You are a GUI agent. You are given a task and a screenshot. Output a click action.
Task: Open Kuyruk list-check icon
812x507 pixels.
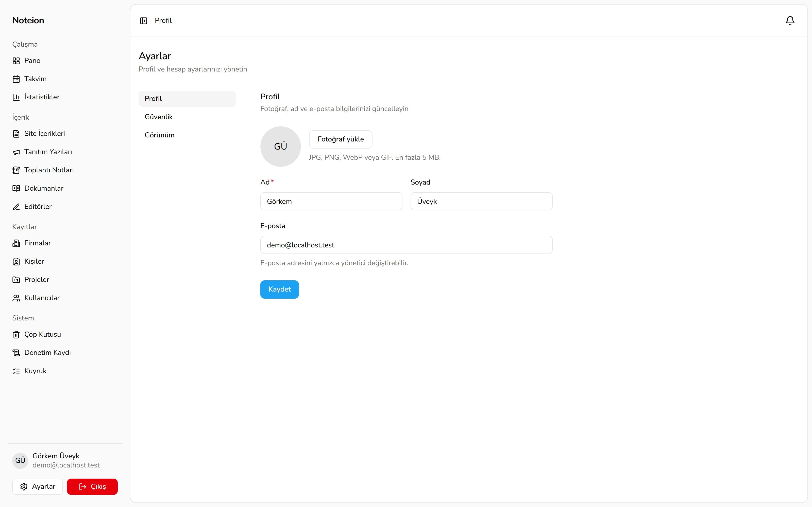pyautogui.click(x=16, y=371)
